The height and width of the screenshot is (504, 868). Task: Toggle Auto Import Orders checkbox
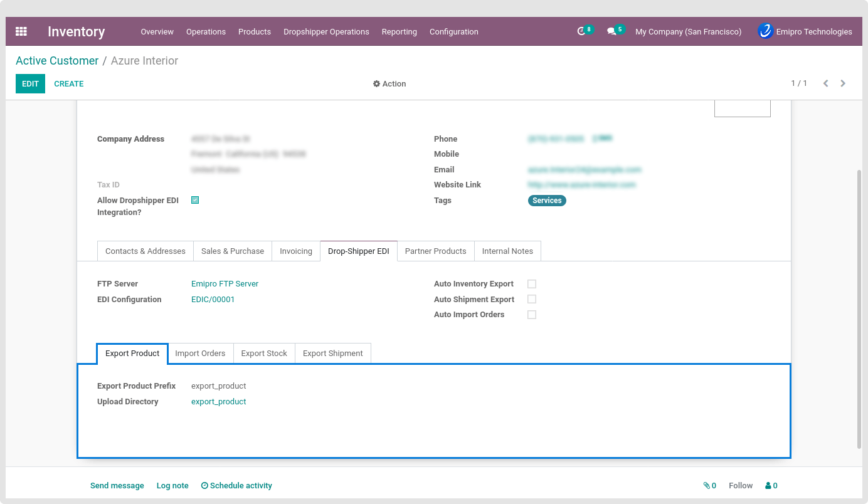coord(532,315)
